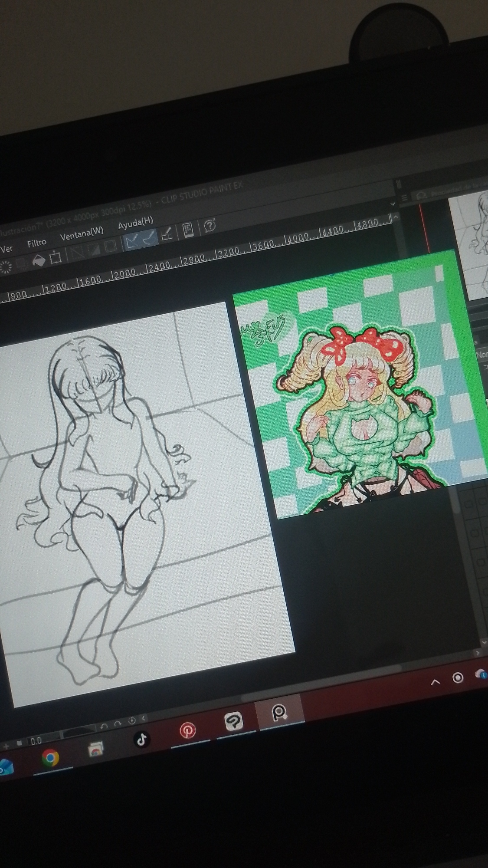Toggle the snap to grid button
The image size is (488, 868).
(167, 234)
